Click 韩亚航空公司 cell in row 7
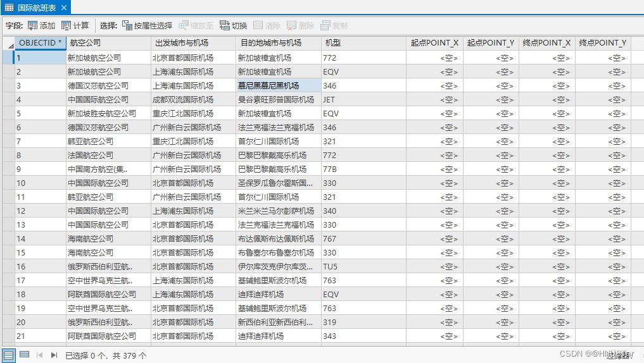 pyautogui.click(x=108, y=142)
